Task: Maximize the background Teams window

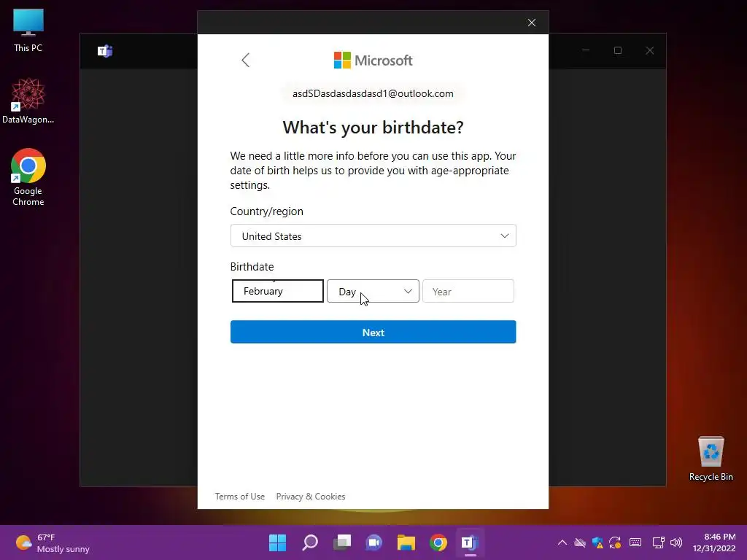Action: [618, 50]
